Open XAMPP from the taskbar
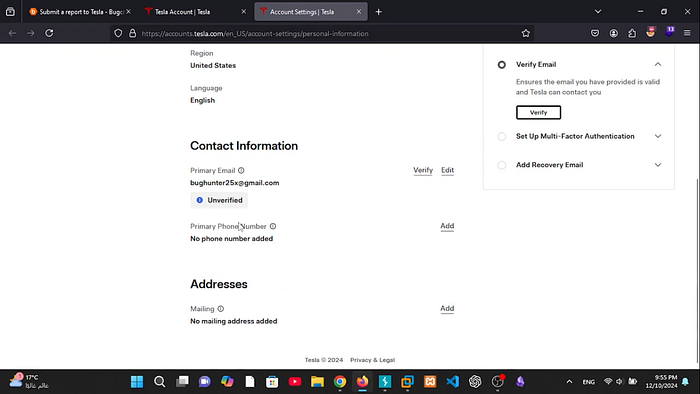The height and width of the screenshot is (394, 700). 430,382
